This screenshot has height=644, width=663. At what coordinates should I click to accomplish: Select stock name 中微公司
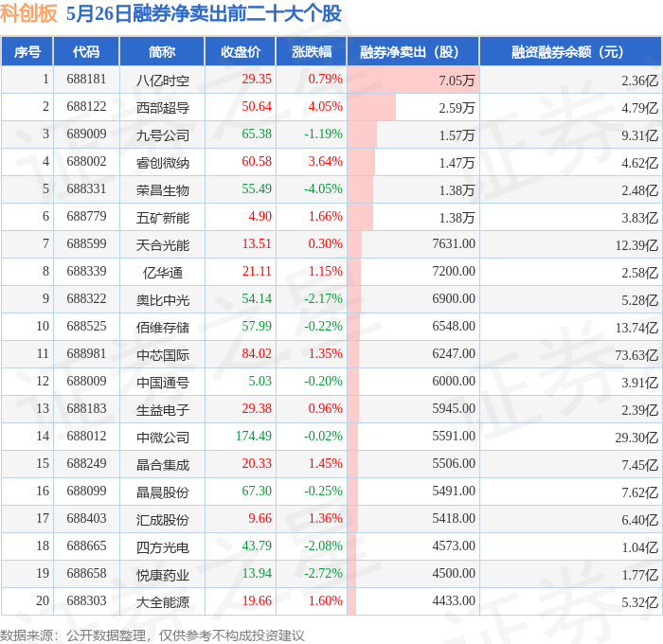(x=163, y=438)
